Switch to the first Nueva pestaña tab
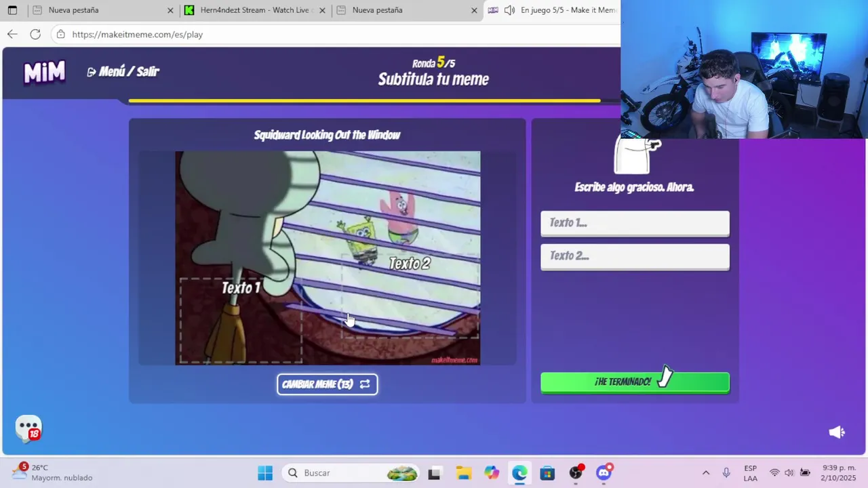The width and height of the screenshot is (868, 488). pyautogui.click(x=73, y=10)
